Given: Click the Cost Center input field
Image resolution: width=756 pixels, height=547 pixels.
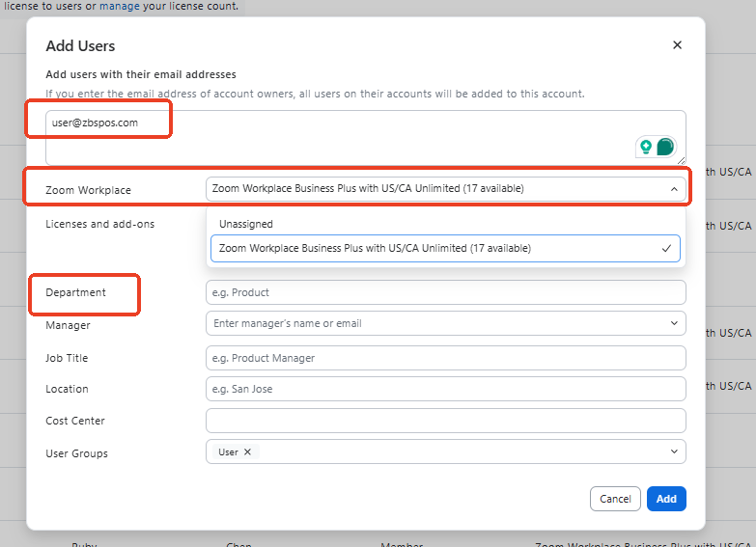Looking at the screenshot, I should (445, 421).
